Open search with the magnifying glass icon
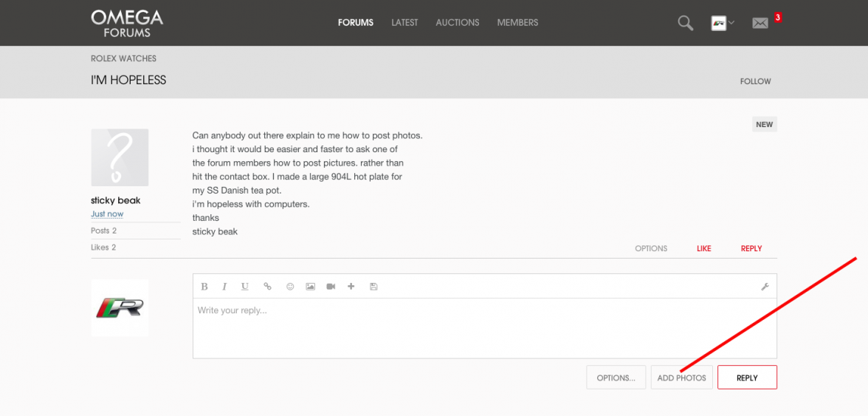The image size is (868, 416). (x=686, y=23)
